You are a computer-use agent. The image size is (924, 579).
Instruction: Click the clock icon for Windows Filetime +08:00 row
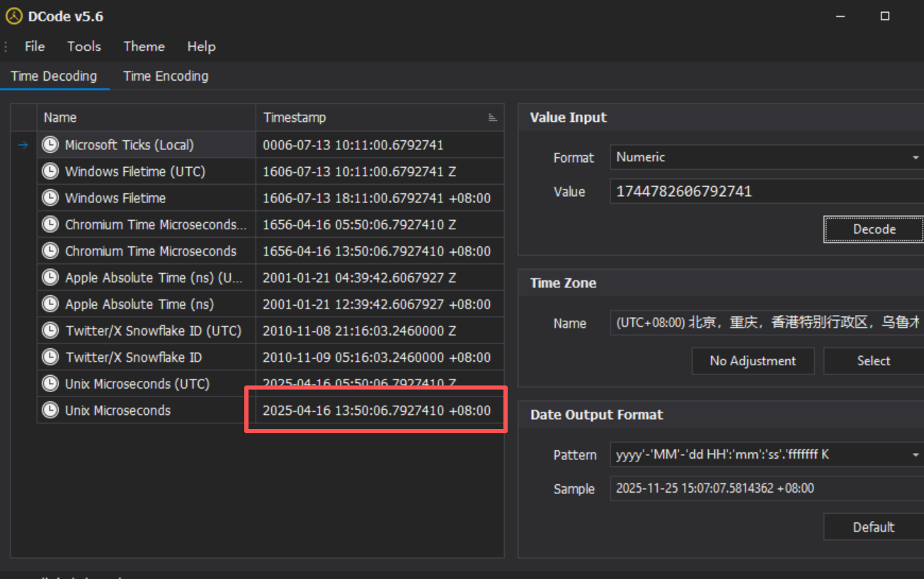50,198
